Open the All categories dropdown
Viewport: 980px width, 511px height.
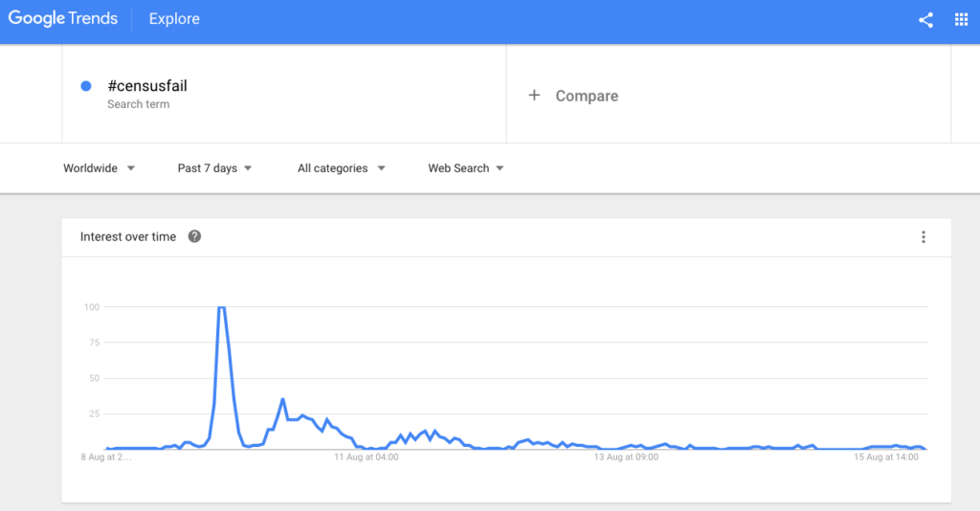point(342,168)
